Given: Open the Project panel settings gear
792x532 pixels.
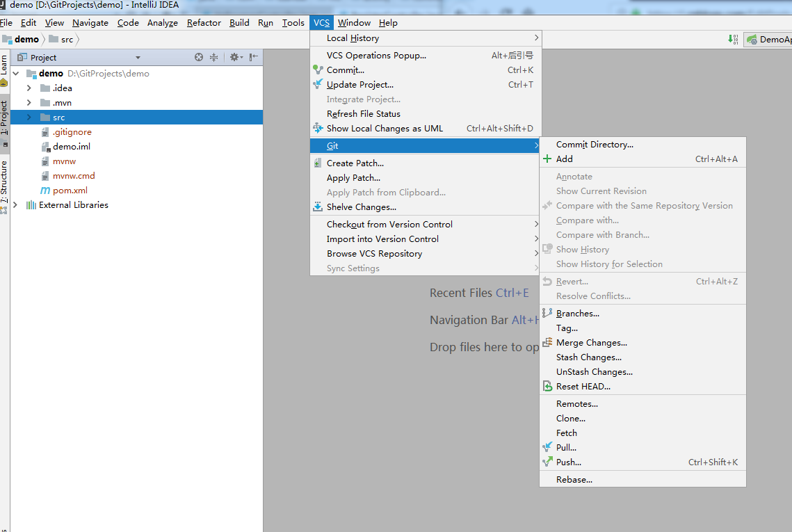Looking at the screenshot, I should click(236, 57).
